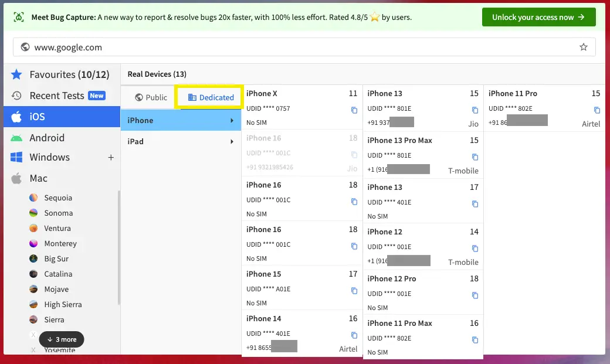Click Unlock your access now button
610x364 pixels.
(x=538, y=18)
